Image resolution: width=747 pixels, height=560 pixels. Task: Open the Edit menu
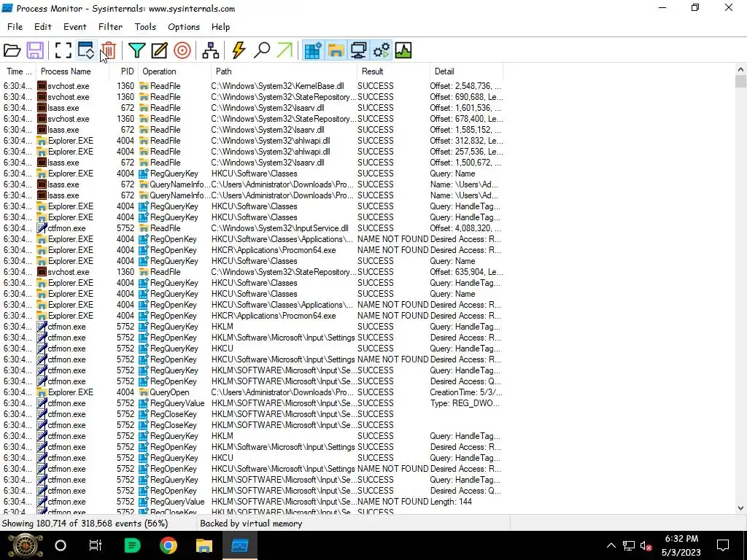(x=43, y=27)
